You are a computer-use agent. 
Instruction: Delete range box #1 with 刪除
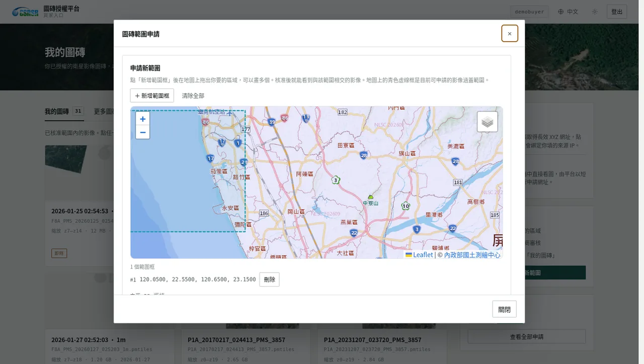(x=270, y=280)
